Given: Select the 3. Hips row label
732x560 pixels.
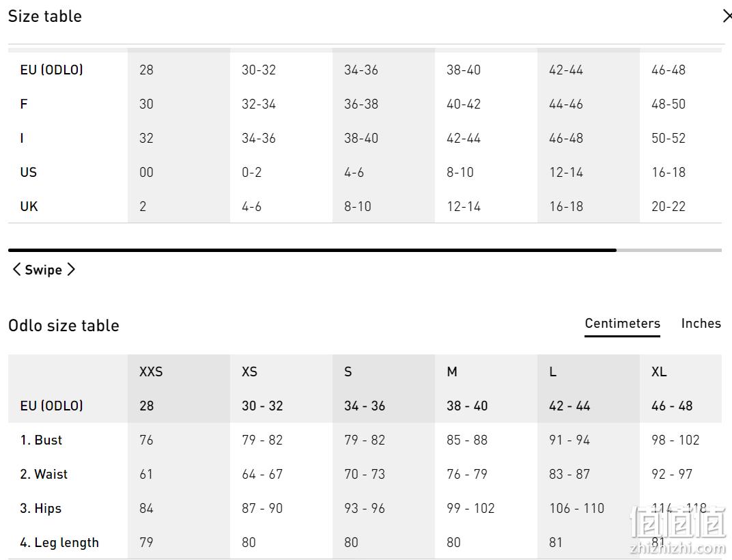Looking at the screenshot, I should pos(40,509).
